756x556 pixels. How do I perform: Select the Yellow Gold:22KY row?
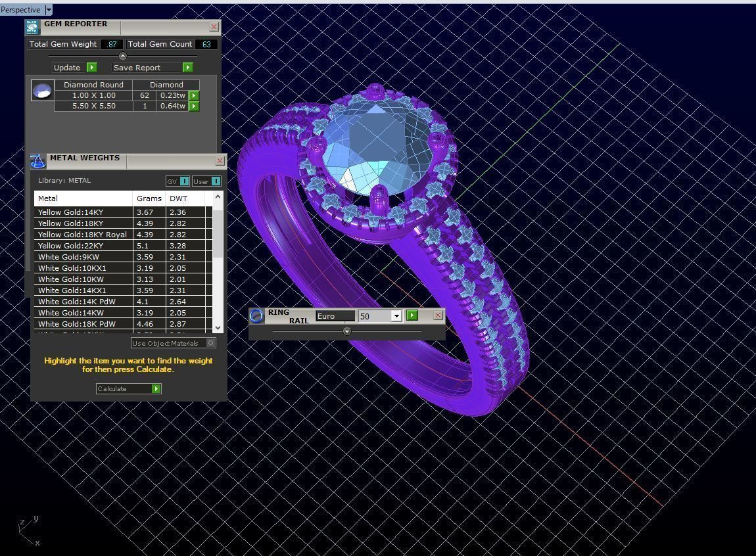(123, 246)
